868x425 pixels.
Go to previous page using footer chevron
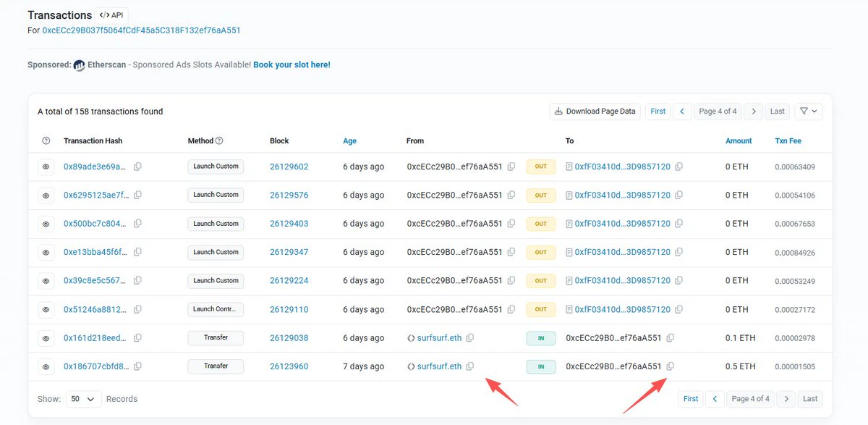pyautogui.click(x=715, y=399)
